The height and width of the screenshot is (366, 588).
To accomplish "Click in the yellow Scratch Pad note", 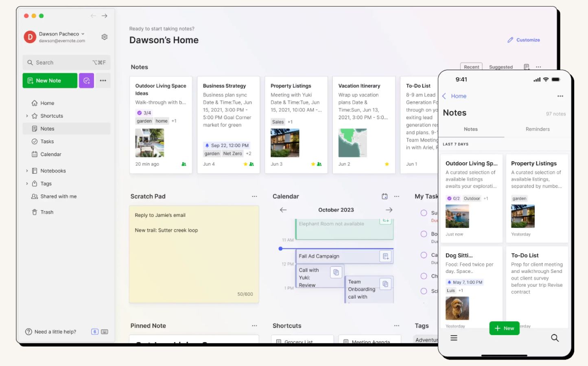I will point(194,255).
